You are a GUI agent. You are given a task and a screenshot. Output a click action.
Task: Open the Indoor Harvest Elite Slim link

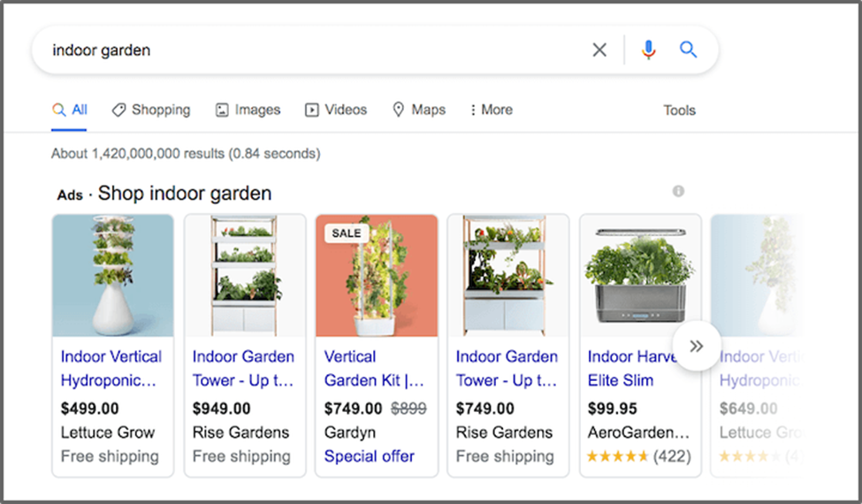coord(628,369)
